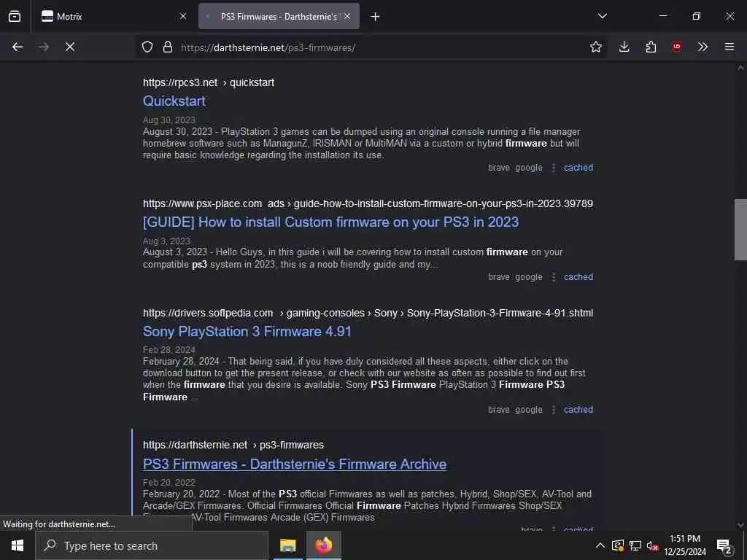Open File Explorer from taskbar
Image resolution: width=747 pixels, height=560 pixels.
coord(287,545)
